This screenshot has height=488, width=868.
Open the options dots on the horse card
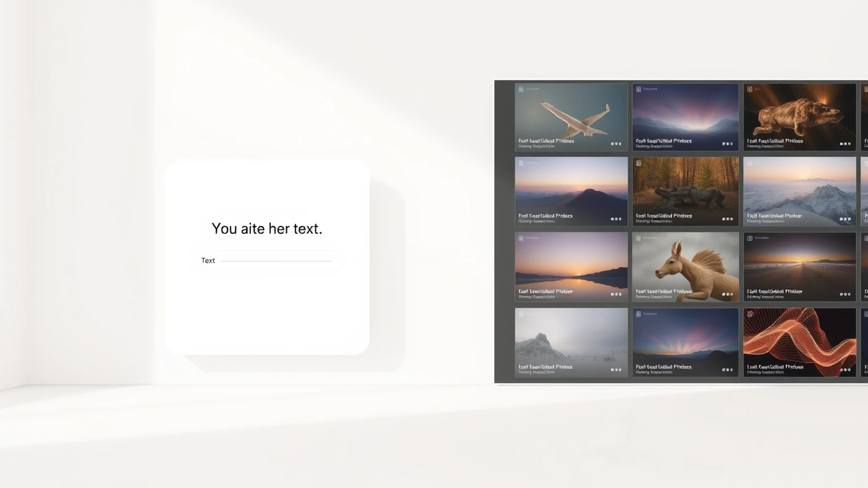(728, 294)
